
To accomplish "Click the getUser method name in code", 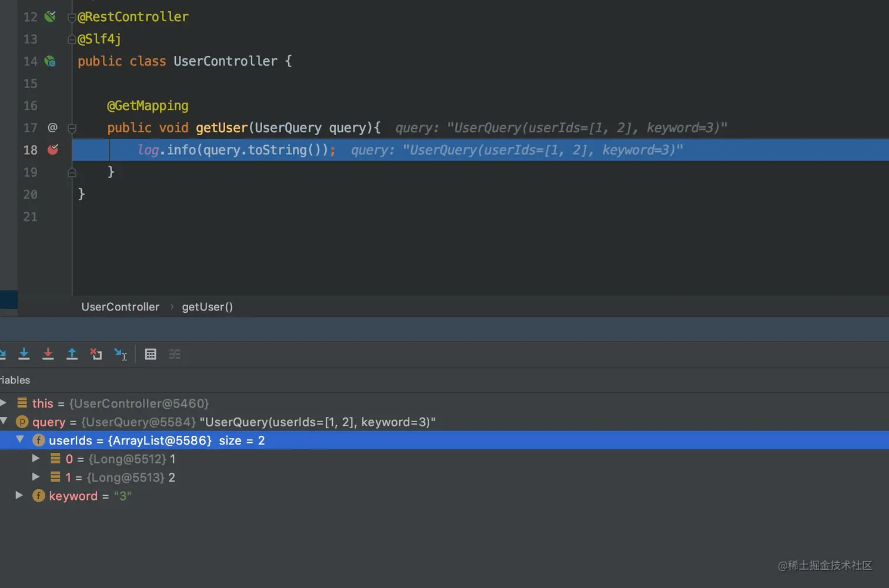I will pos(222,128).
